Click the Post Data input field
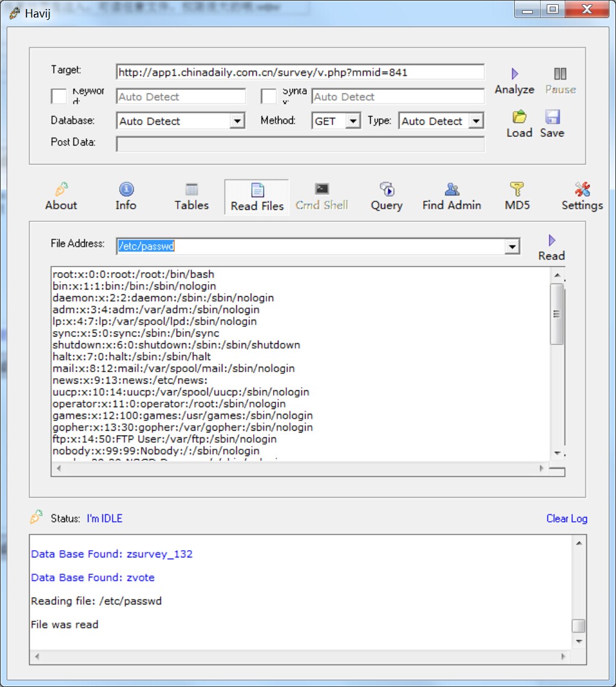Image resolution: width=616 pixels, height=687 pixels. pos(300,144)
